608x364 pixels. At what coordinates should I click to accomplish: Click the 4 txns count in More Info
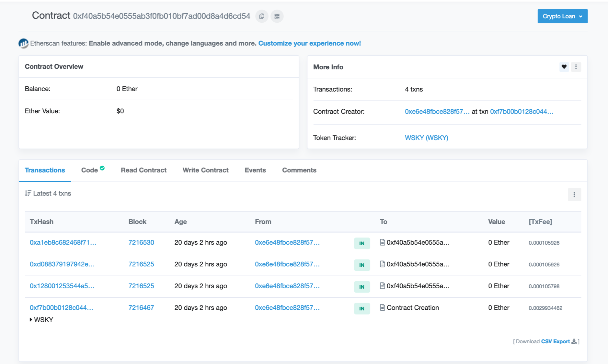(x=414, y=89)
